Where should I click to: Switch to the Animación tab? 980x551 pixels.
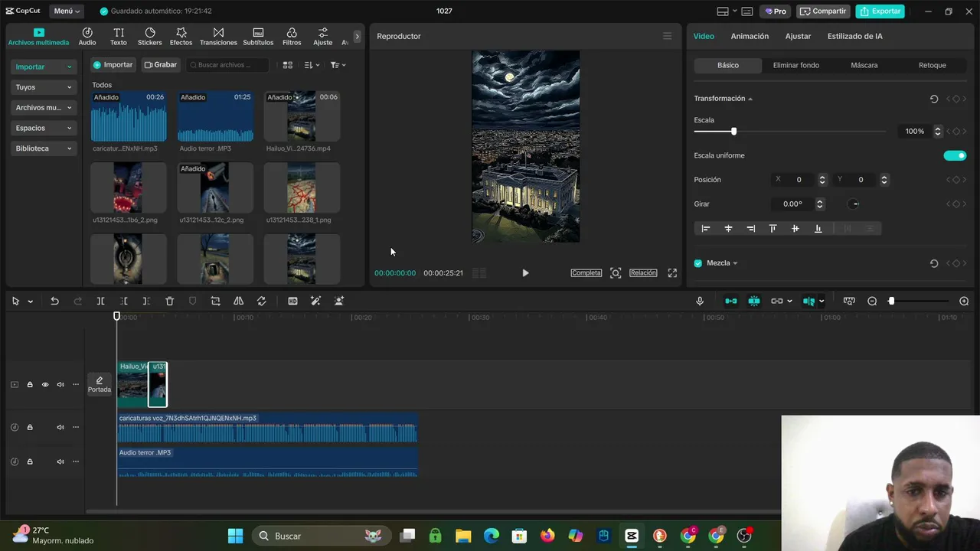point(749,36)
